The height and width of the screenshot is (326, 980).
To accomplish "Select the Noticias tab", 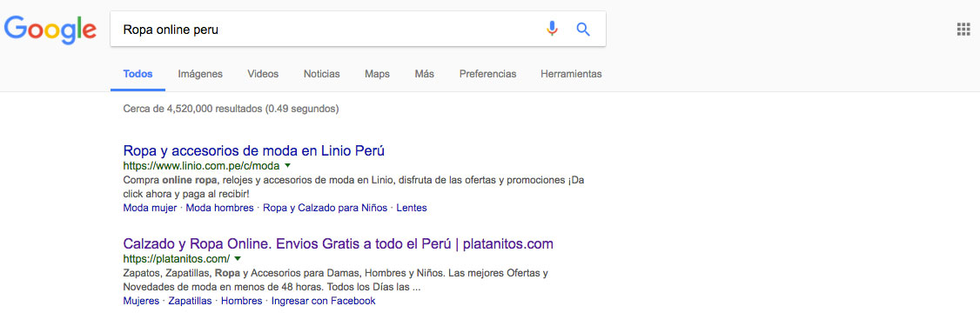I will [x=322, y=74].
